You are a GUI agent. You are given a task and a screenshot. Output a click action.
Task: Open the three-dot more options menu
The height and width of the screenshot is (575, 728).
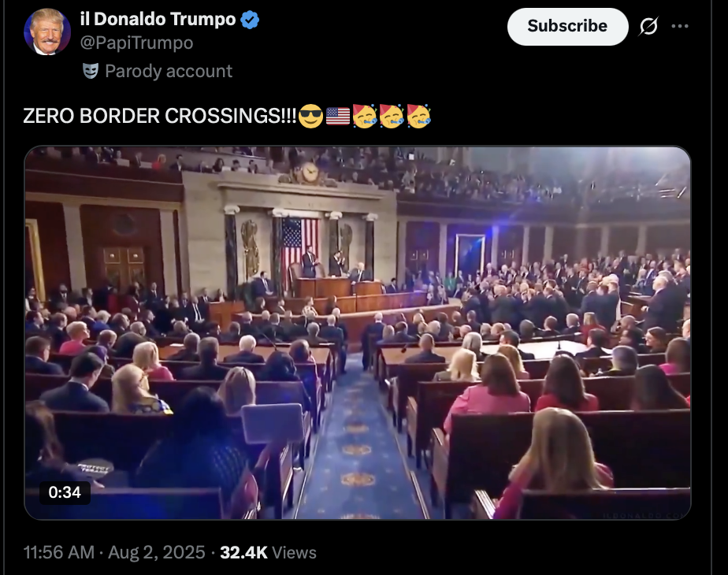click(x=680, y=27)
